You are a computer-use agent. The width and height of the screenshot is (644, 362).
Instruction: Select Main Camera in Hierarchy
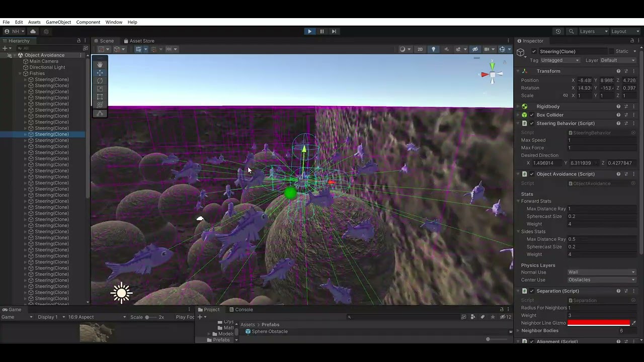[44, 61]
